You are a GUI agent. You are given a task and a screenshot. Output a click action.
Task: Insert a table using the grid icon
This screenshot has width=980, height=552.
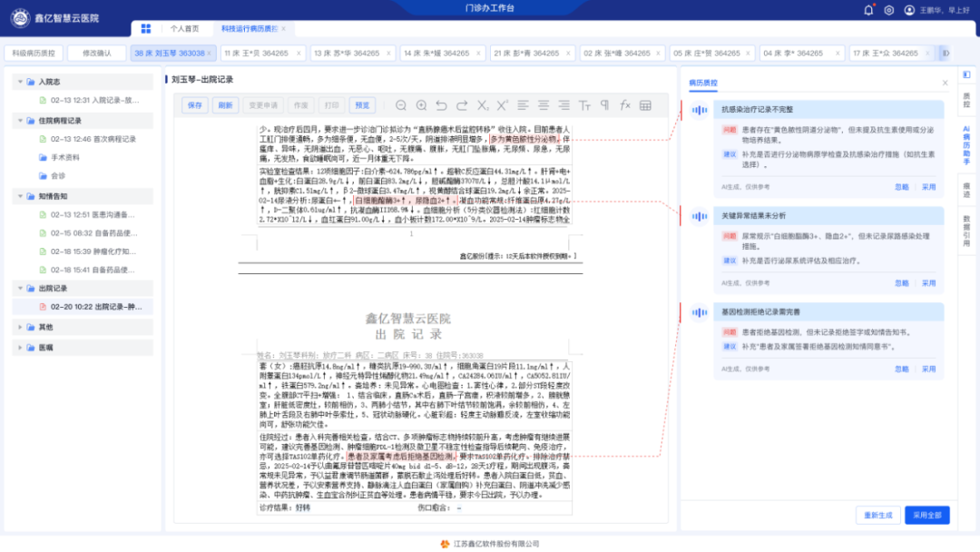pyautogui.click(x=646, y=105)
